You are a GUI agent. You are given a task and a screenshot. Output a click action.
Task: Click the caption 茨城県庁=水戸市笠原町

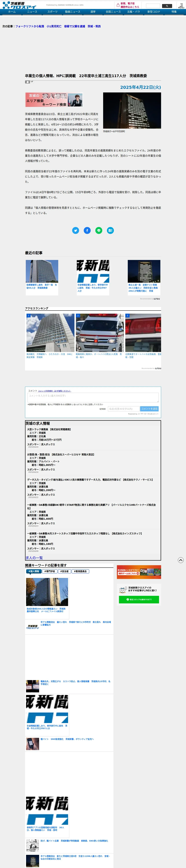114,131
